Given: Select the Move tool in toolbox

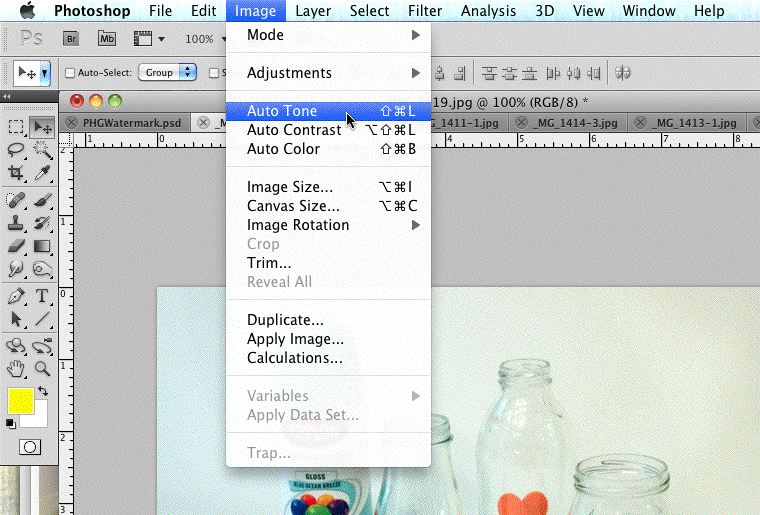Looking at the screenshot, I should pos(42,127).
